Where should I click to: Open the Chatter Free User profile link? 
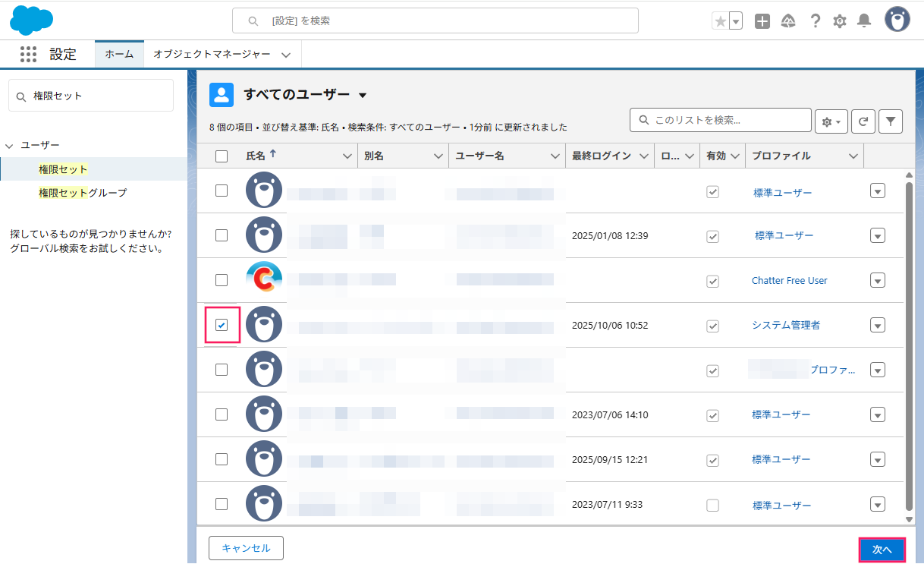tap(789, 280)
